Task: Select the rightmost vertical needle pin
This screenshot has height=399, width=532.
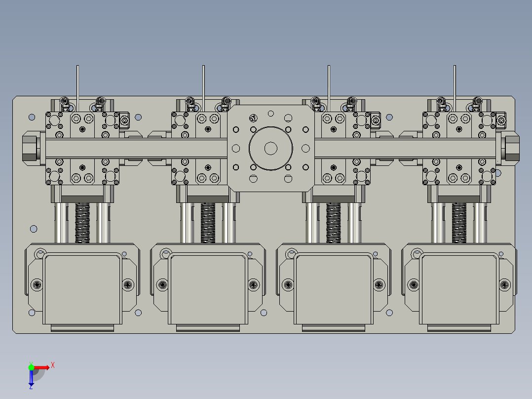Action: (455, 88)
